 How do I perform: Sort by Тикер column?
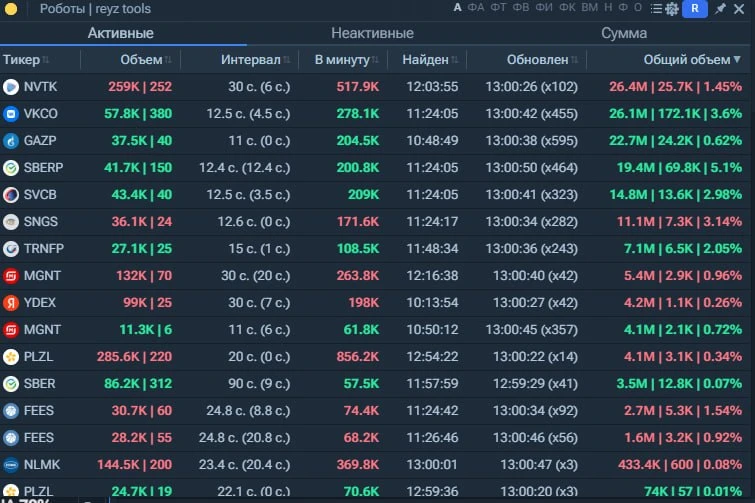[x=26, y=60]
